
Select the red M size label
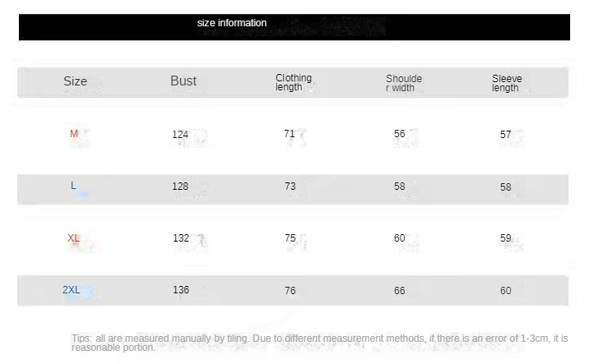tap(74, 134)
